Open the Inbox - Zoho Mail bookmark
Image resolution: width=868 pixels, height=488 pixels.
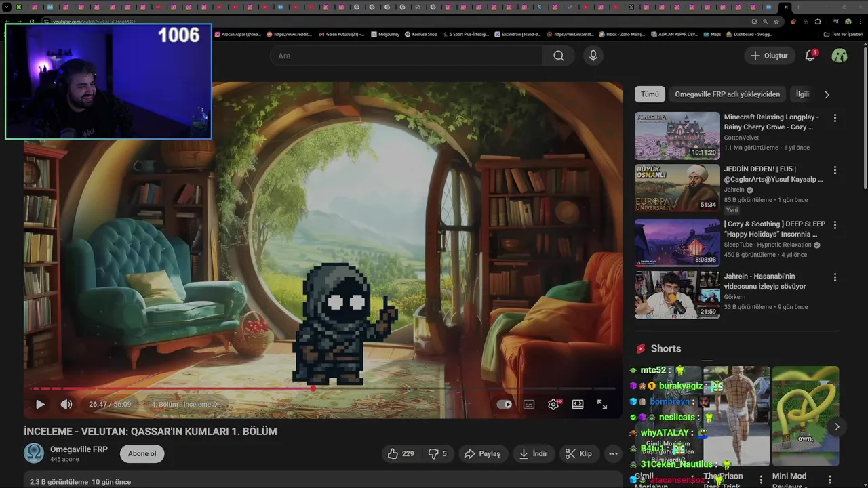[x=622, y=34]
